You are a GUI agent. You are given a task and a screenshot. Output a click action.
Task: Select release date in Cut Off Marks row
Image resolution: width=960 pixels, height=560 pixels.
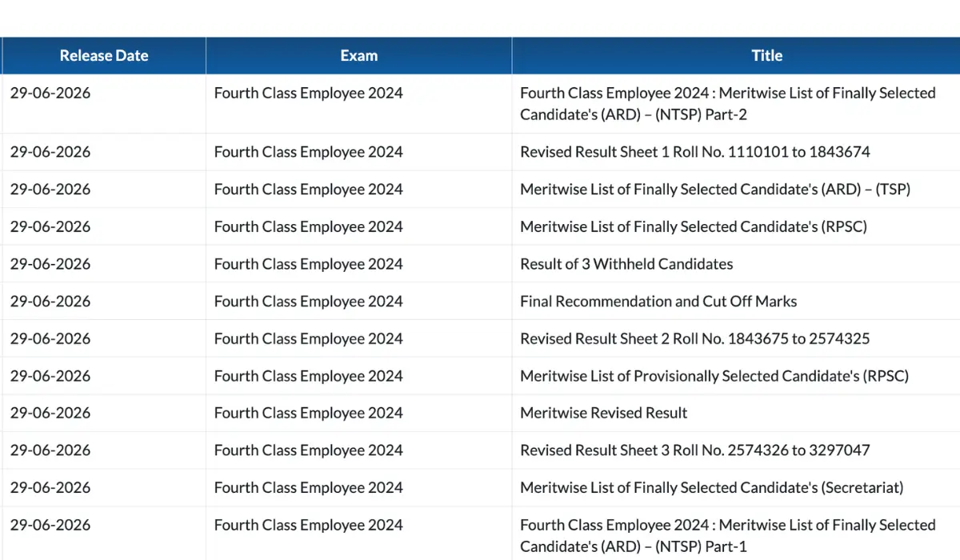point(50,302)
